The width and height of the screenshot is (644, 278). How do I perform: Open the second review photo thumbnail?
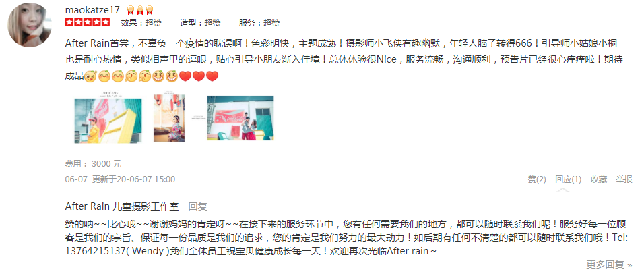169,117
